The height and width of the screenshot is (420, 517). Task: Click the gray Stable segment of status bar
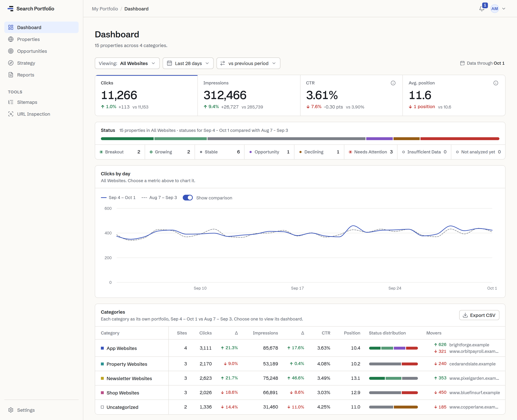click(x=287, y=139)
